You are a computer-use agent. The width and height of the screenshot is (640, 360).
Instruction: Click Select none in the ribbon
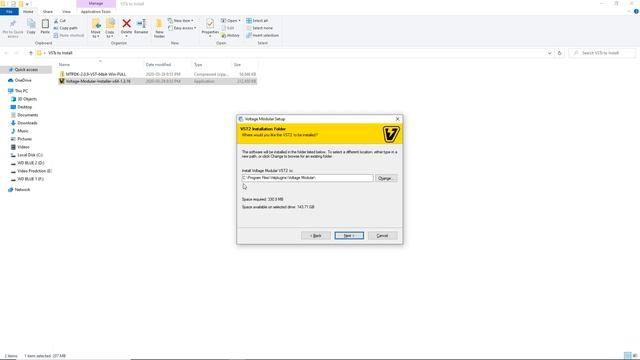click(259, 28)
